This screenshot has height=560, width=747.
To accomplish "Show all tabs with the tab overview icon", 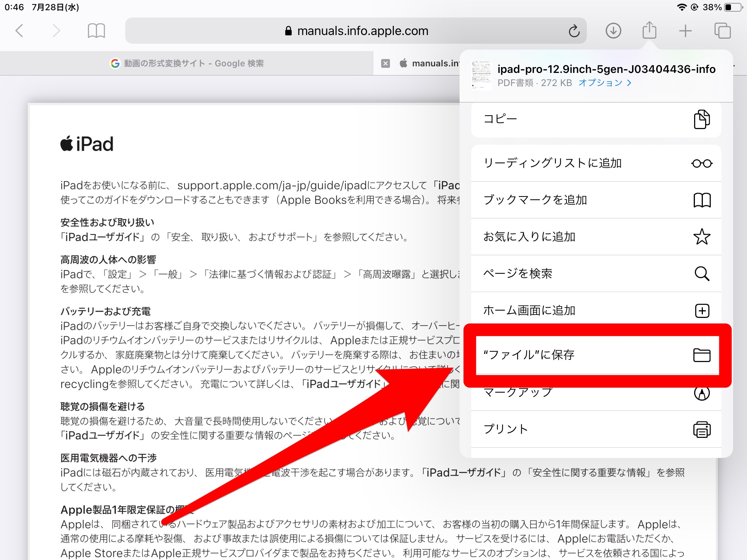I will pyautogui.click(x=722, y=31).
